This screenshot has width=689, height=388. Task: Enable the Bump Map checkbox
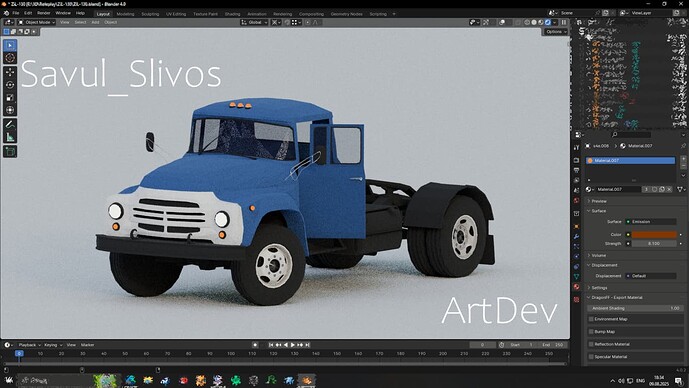pyautogui.click(x=591, y=332)
